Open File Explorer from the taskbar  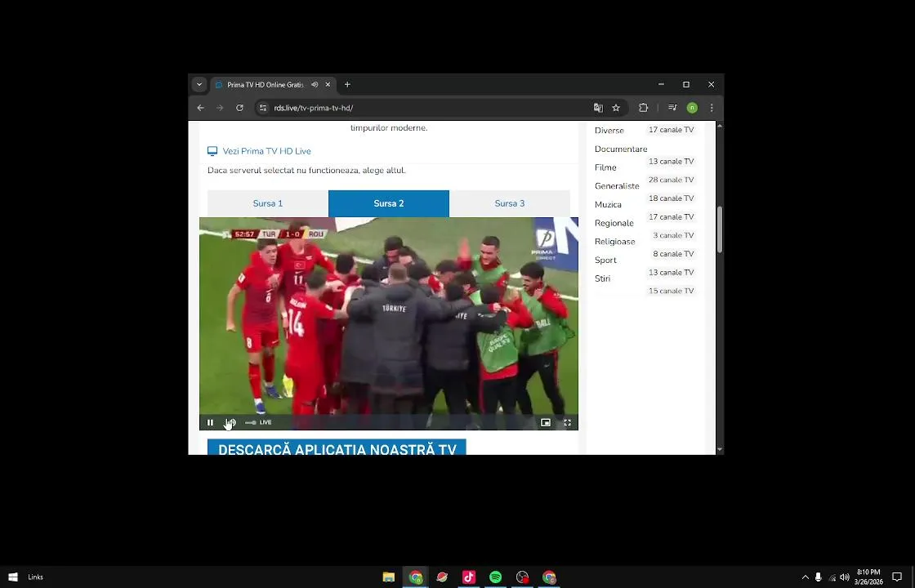pyautogui.click(x=389, y=577)
